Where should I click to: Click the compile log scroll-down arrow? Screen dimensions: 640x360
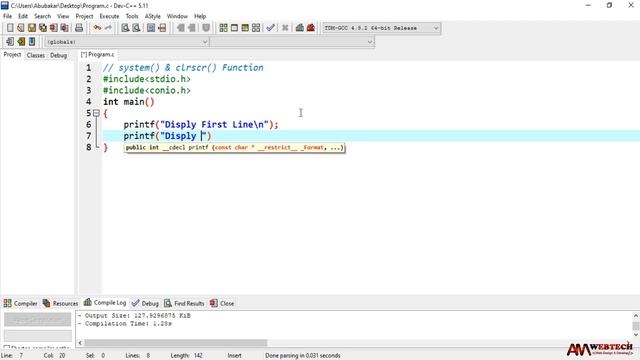636,334
